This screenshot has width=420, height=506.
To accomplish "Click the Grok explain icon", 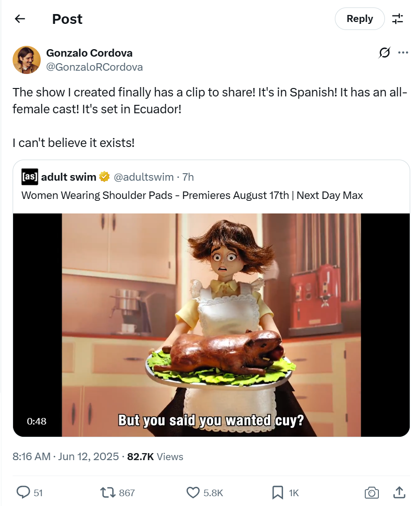I will tap(384, 52).
